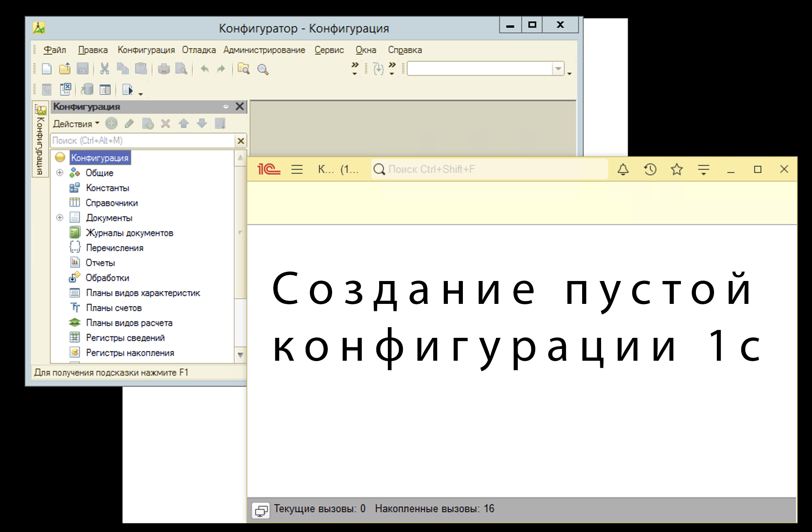The height and width of the screenshot is (532, 812).
Task: Select Справочники in configuration tree
Action: pyautogui.click(x=112, y=203)
